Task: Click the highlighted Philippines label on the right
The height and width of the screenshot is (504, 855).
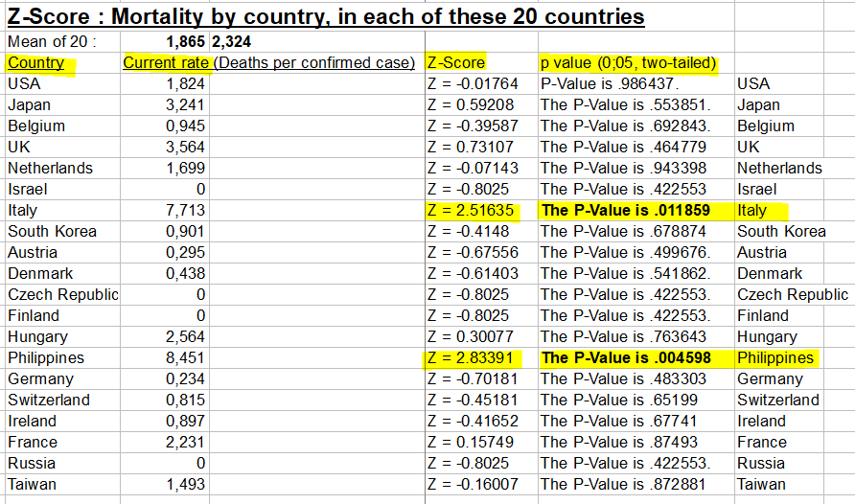Action: [775, 358]
